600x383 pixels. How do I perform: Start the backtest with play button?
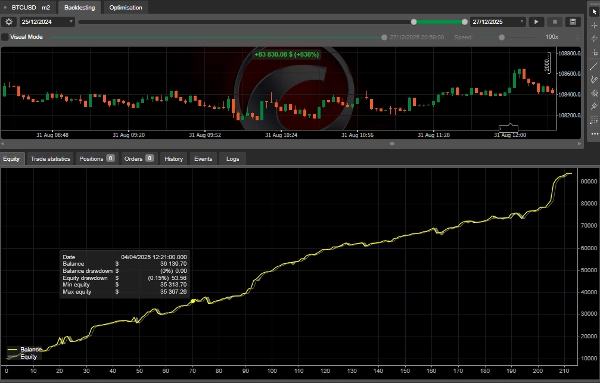536,22
